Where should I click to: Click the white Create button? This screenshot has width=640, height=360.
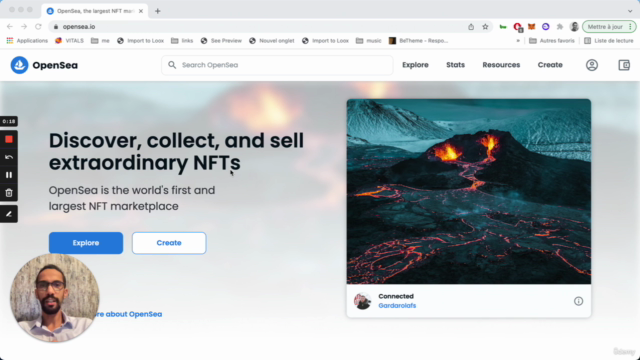[169, 243]
